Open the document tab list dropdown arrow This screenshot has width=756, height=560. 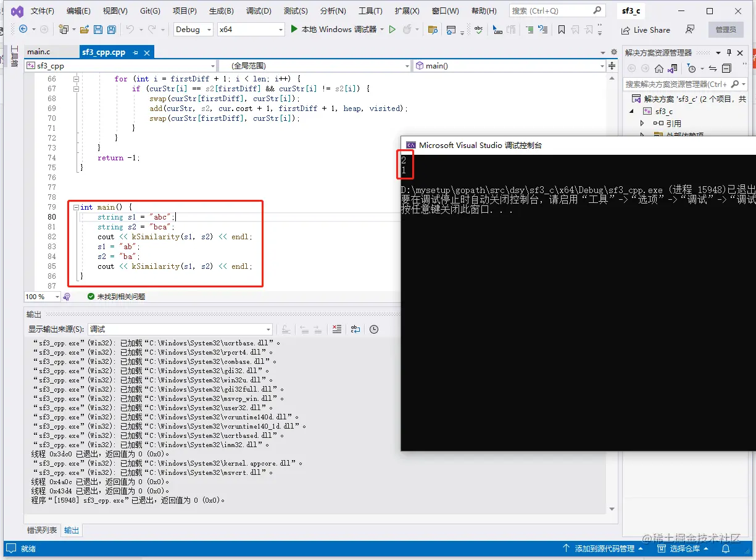604,52
